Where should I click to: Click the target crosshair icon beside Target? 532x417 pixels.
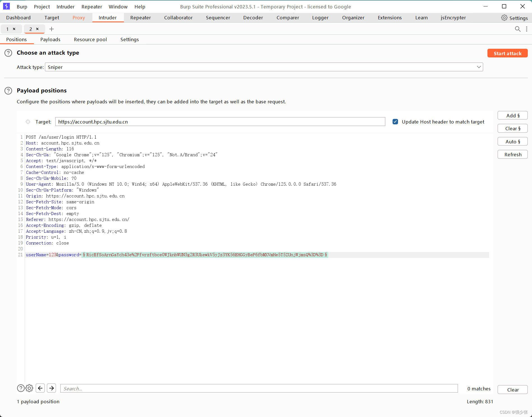[x=28, y=122]
